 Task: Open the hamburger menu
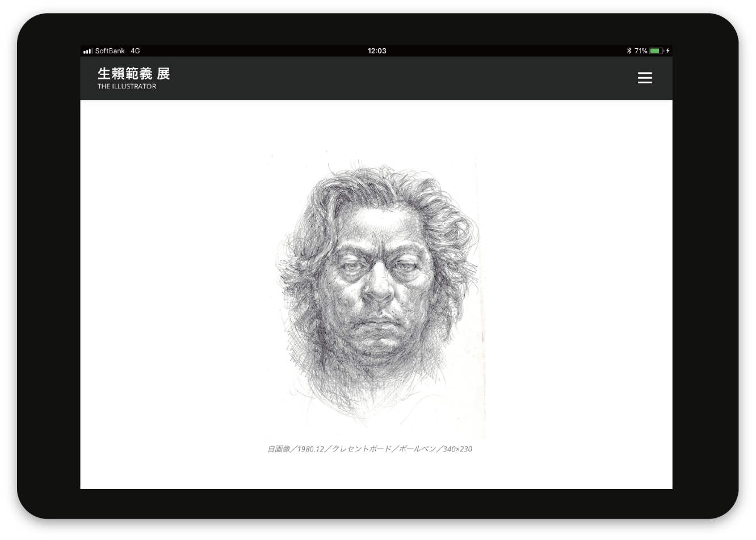coord(645,78)
